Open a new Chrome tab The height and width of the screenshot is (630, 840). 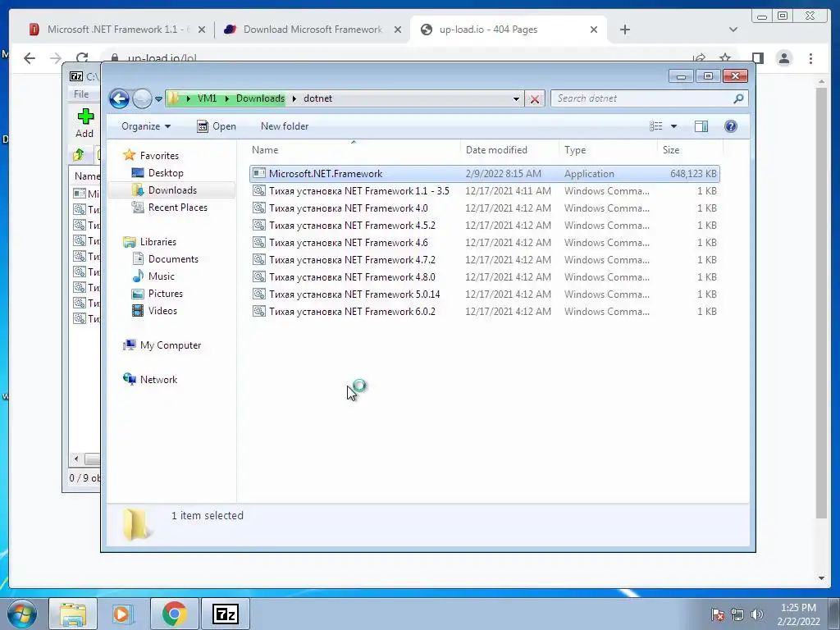624,30
